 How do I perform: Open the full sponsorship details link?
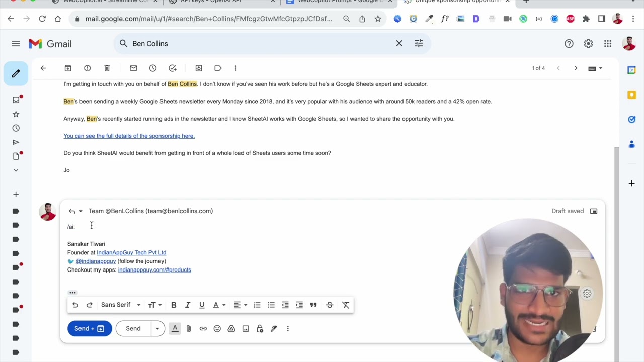pos(129,136)
